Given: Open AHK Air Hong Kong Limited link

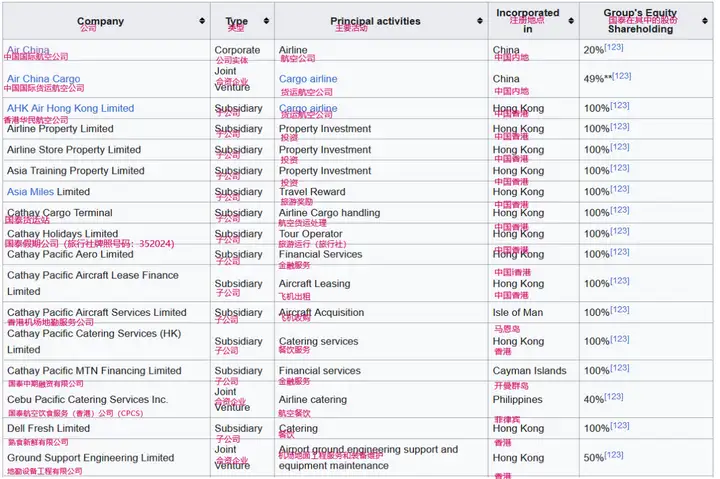Looking at the screenshot, I should coord(70,108).
